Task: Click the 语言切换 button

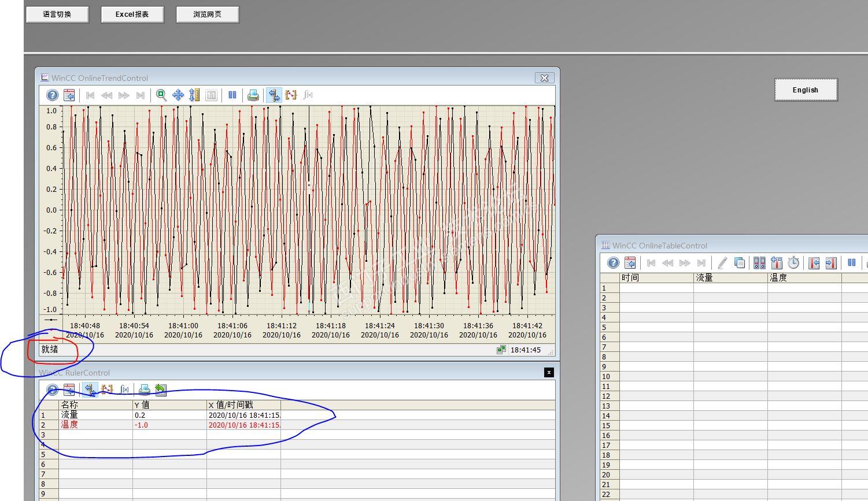Action: tap(57, 14)
